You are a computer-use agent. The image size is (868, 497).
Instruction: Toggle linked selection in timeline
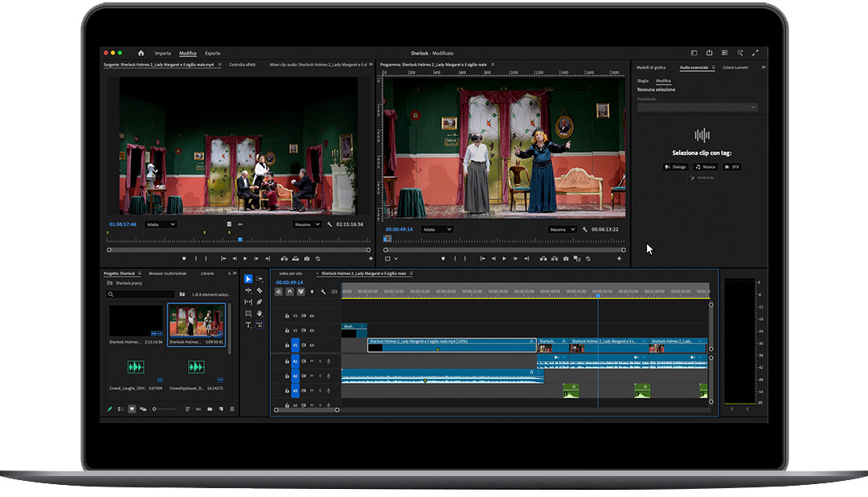301,291
